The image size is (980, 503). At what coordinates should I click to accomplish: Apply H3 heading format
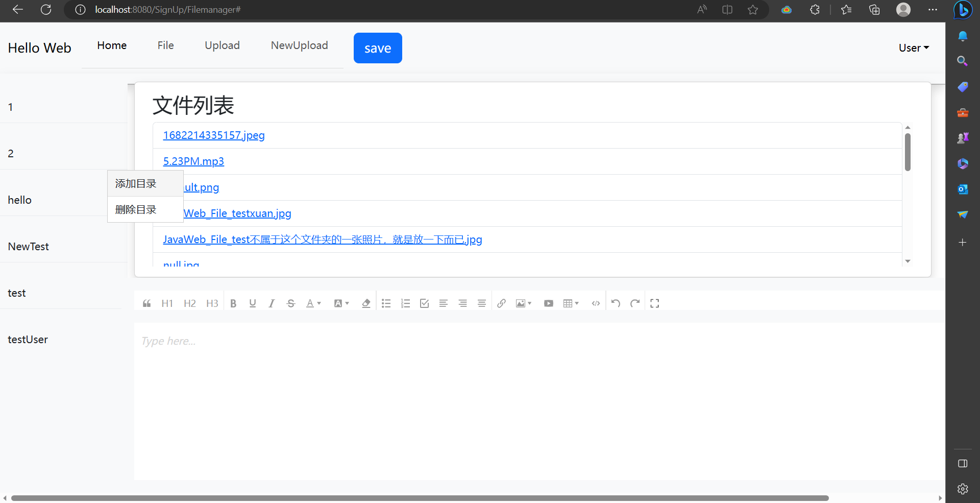(212, 303)
